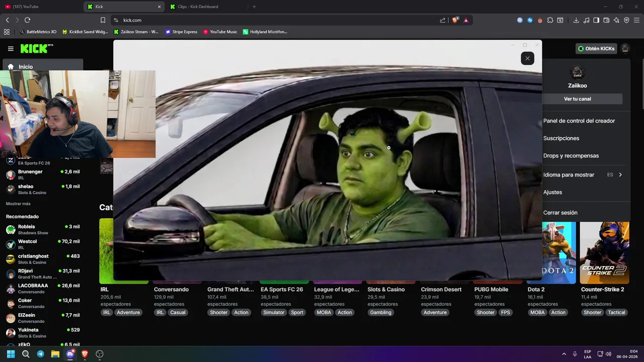Open RDjavi recommended channel
Screen dimensions: 644x362
pyautogui.click(x=43, y=274)
